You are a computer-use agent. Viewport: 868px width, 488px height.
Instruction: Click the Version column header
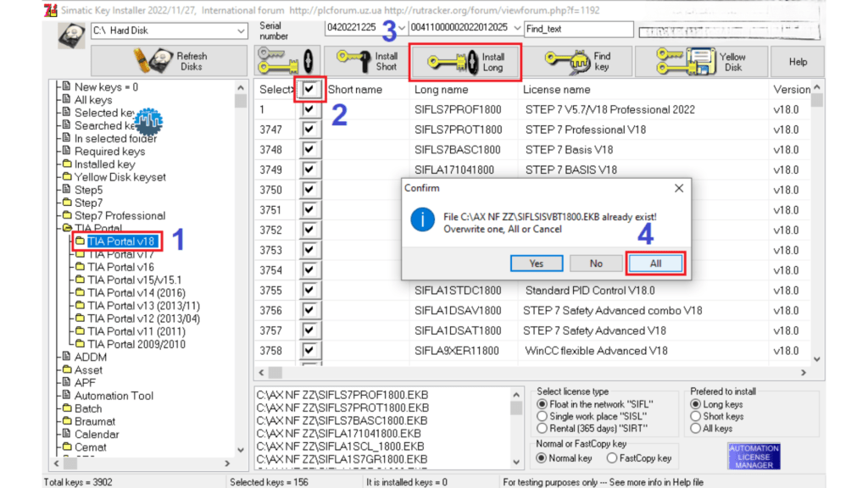click(x=792, y=90)
